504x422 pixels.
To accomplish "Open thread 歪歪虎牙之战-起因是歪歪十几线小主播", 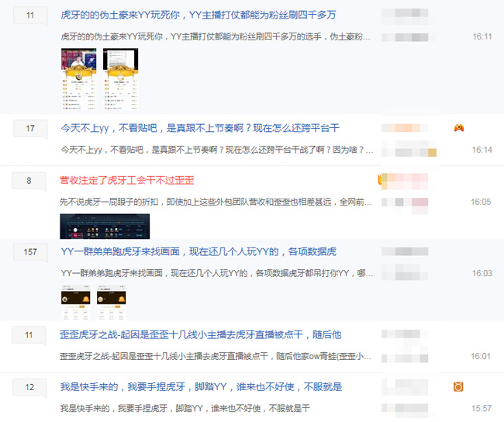I will point(200,335).
